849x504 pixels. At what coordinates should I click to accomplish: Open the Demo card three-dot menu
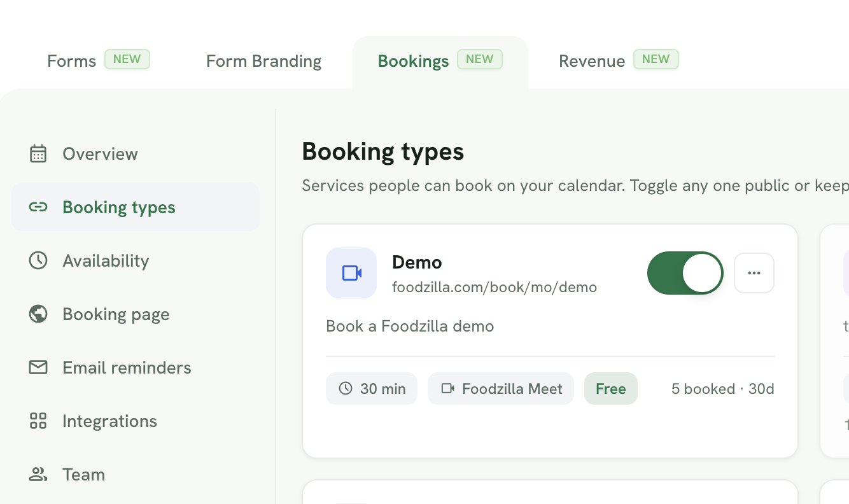(x=754, y=273)
